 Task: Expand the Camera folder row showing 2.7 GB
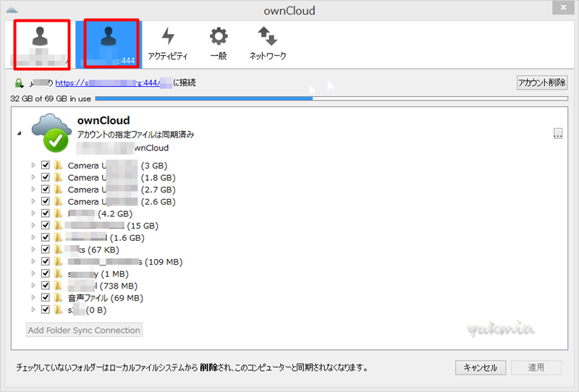tap(33, 189)
